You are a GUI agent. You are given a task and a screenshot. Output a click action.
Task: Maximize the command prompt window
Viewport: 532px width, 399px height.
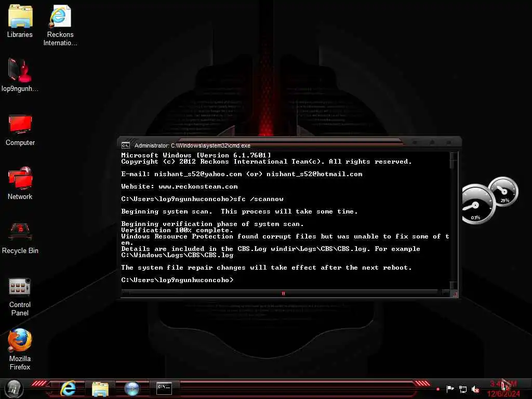tap(432, 142)
